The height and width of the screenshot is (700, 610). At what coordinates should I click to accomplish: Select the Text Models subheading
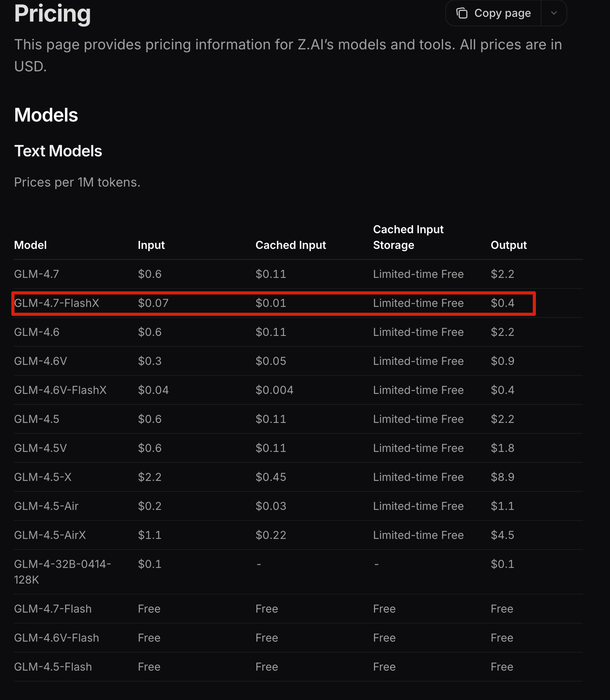point(58,151)
